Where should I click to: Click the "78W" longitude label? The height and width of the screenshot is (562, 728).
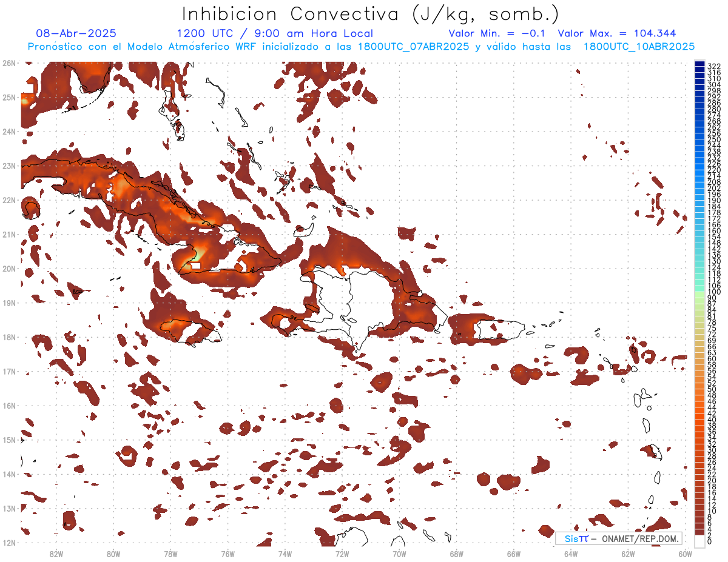pyautogui.click(x=170, y=554)
